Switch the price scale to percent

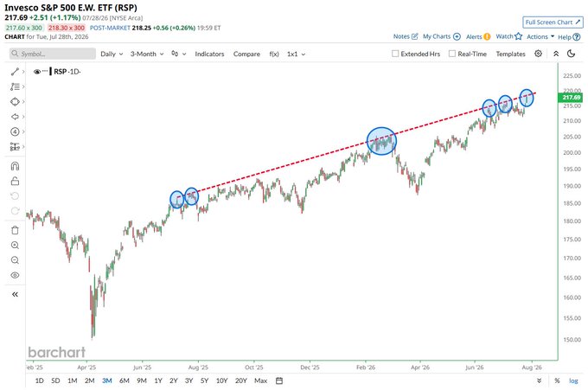pyautogui.click(x=557, y=380)
